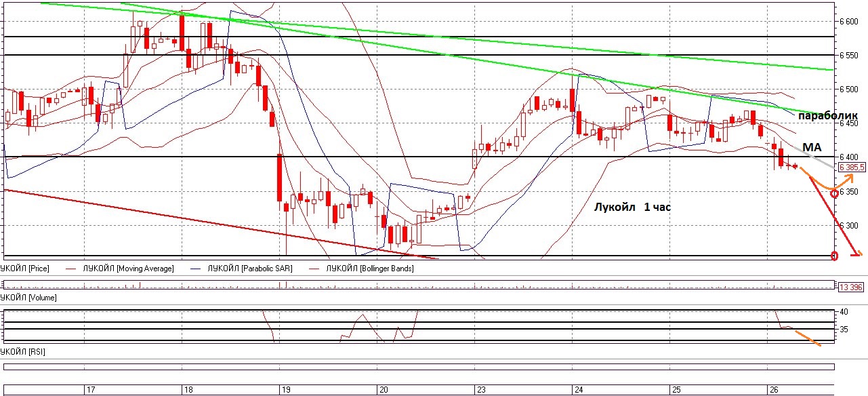Click the horizontal chart scrollbar
This screenshot has height=396, width=868.
tap(419, 368)
